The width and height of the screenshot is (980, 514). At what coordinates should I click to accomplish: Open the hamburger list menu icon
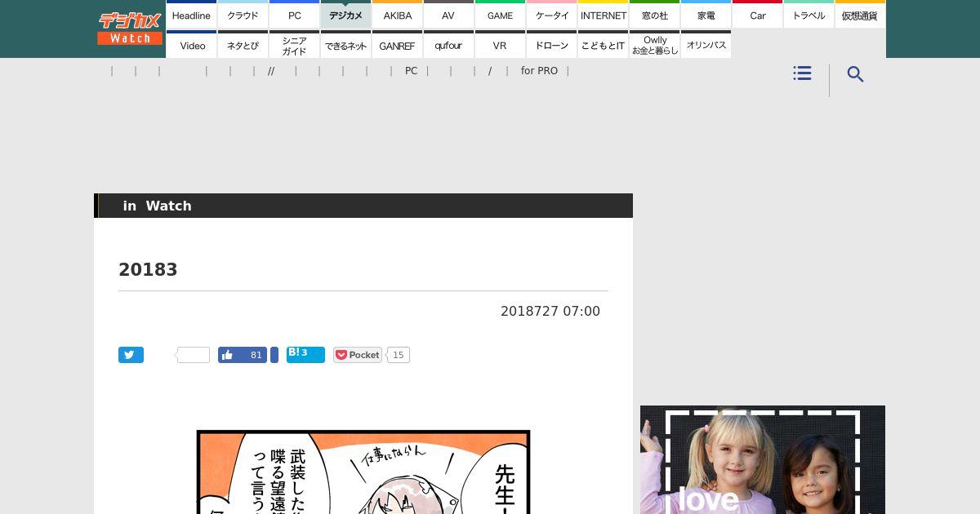tap(802, 73)
